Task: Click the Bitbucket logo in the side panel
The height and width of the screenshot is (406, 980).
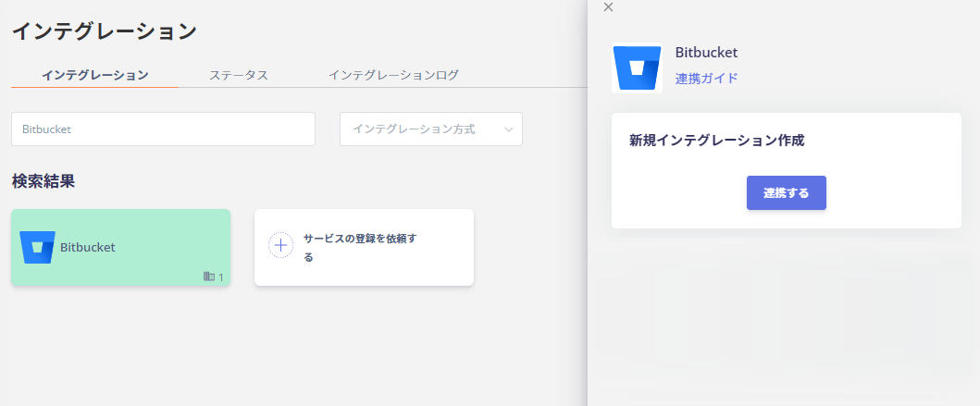Action: pyautogui.click(x=637, y=68)
